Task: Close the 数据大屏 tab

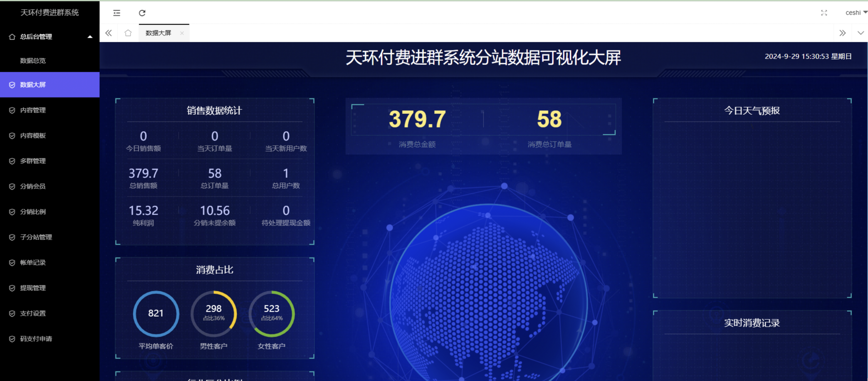Action: pos(182,33)
